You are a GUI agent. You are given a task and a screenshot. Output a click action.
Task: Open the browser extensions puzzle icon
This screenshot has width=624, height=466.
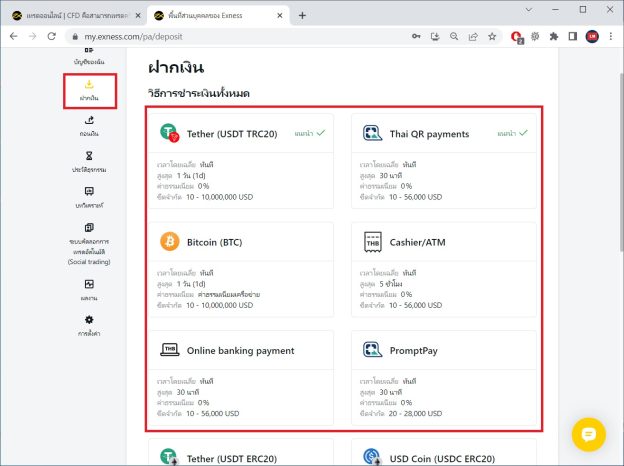click(553, 36)
